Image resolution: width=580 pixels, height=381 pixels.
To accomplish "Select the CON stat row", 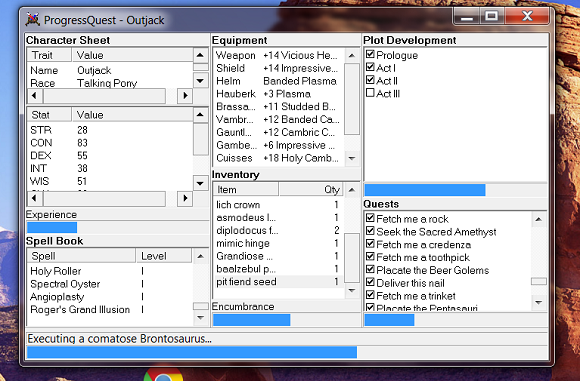I will 110,142.
